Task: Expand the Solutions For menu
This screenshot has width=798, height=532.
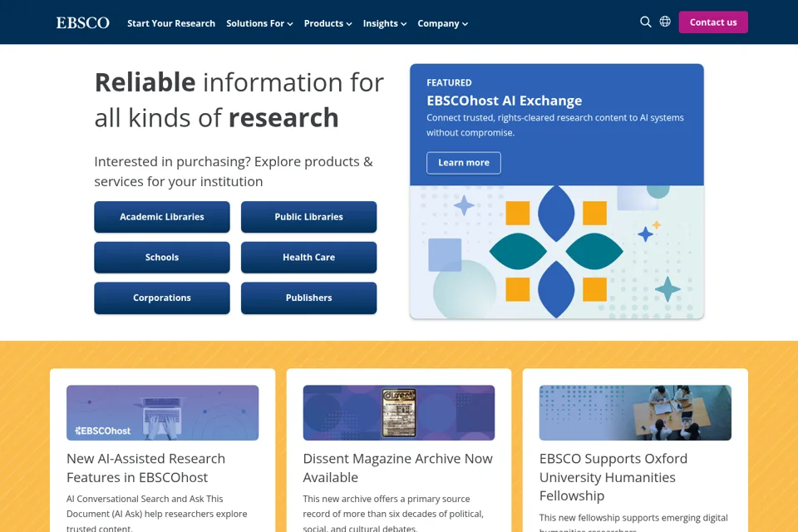Action: [x=259, y=23]
